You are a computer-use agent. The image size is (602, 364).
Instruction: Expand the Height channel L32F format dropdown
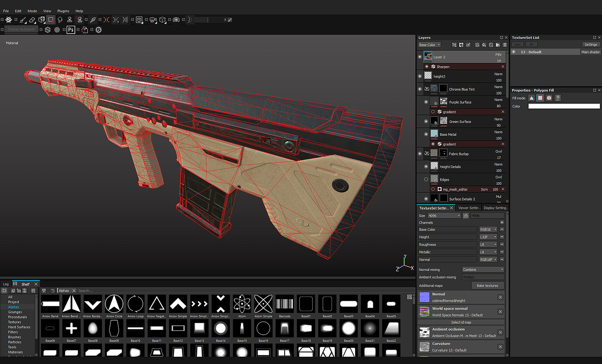tap(488, 237)
